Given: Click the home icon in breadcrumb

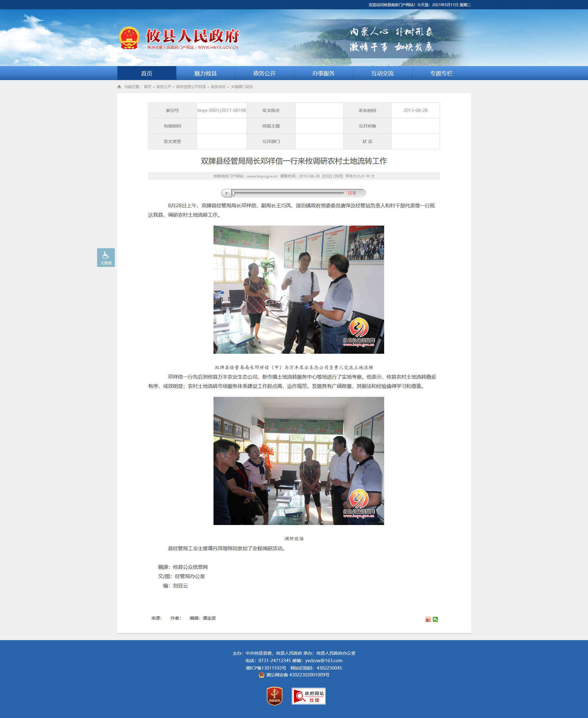Looking at the screenshot, I should click(119, 87).
